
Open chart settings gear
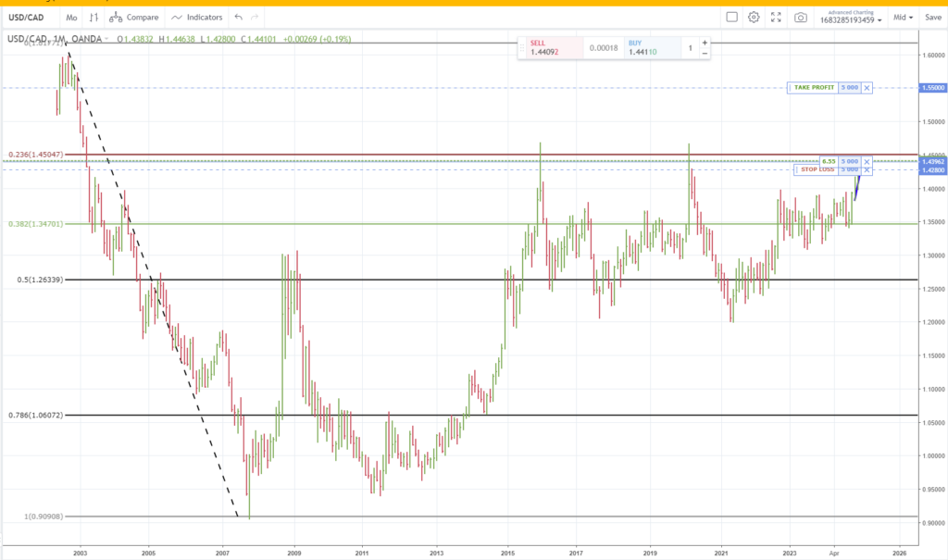coord(754,17)
